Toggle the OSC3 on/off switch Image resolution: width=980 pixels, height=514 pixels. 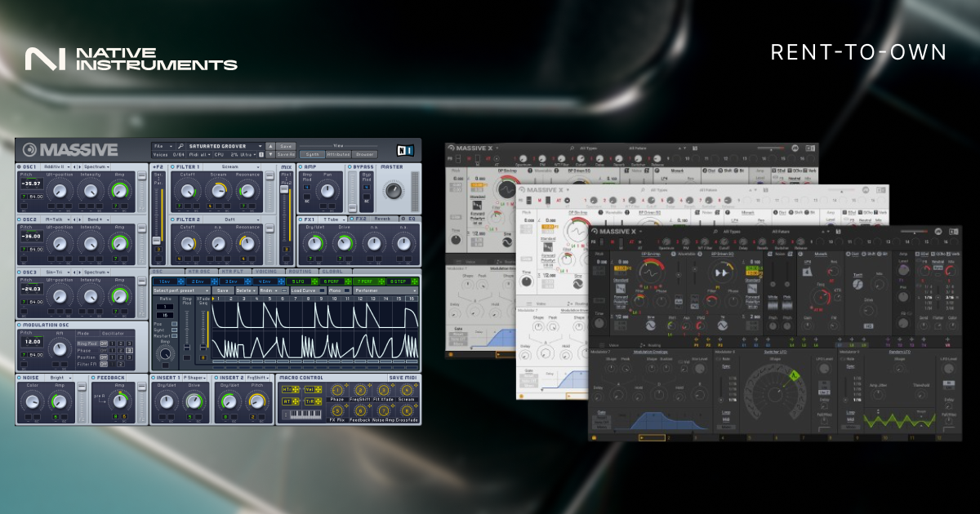(x=18, y=272)
